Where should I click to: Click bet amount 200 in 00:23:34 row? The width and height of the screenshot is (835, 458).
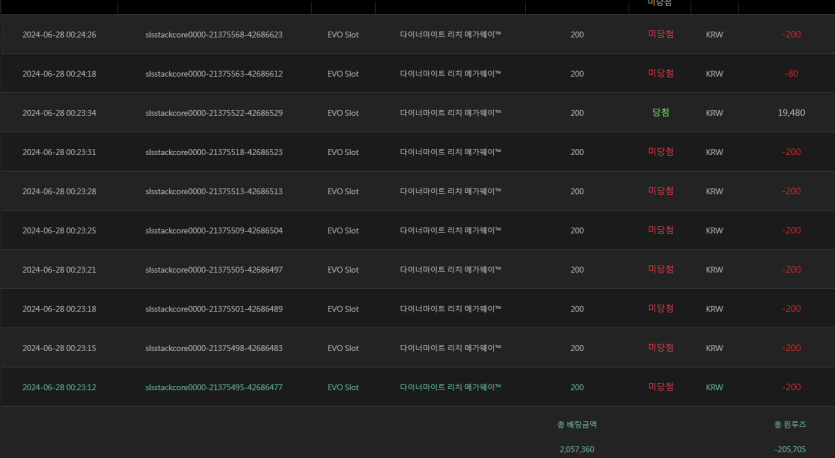coord(577,113)
